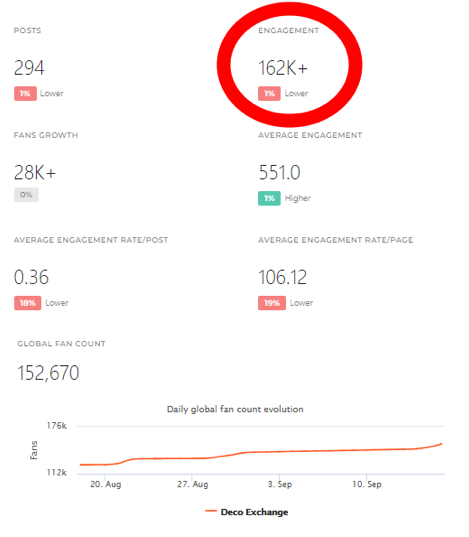Image resolution: width=469 pixels, height=537 pixels.
Task: Select the 294 posts value
Action: tap(29, 68)
